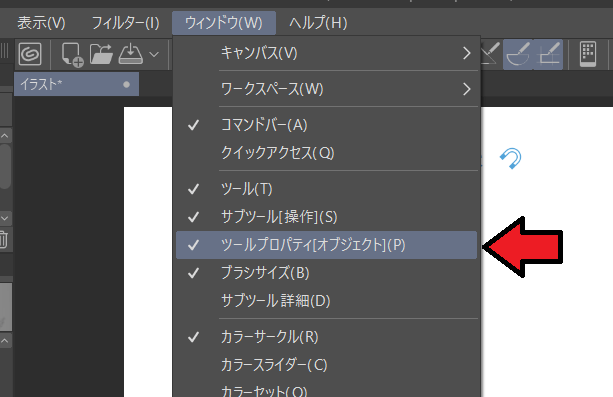
Task: Click the left dock scrollbar thumb
Action: [5, 167]
